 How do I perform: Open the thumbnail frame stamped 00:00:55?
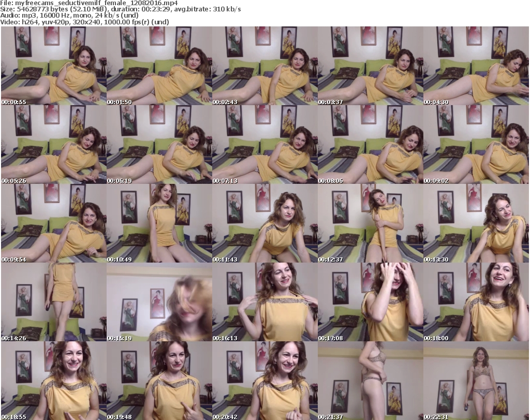[54, 66]
